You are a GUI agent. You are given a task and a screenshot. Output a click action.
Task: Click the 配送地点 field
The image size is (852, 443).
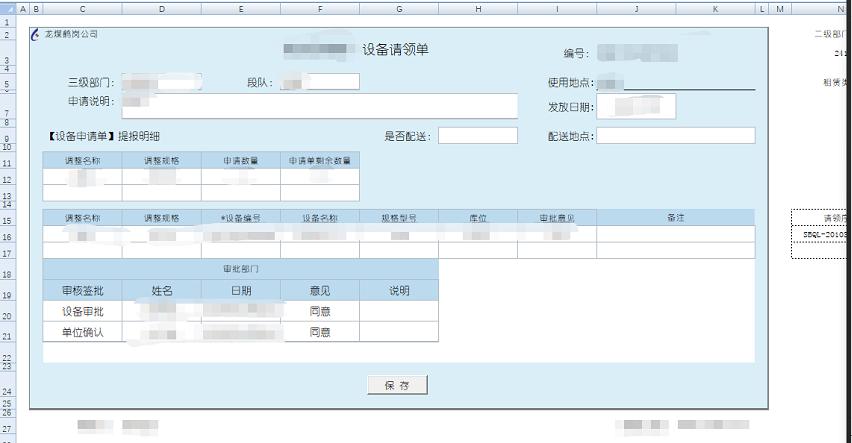pyautogui.click(x=675, y=136)
